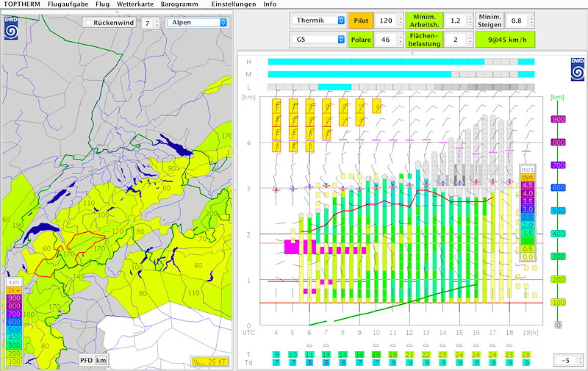Image resolution: width=588 pixels, height=371 pixels.
Task: Click temperature value 9 in T row
Action: [x=276, y=355]
